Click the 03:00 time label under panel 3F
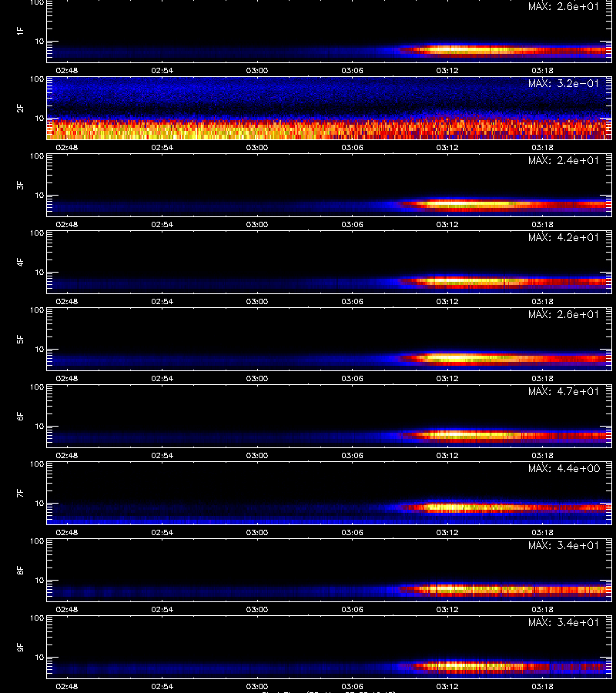This screenshot has width=616, height=693. tap(256, 224)
